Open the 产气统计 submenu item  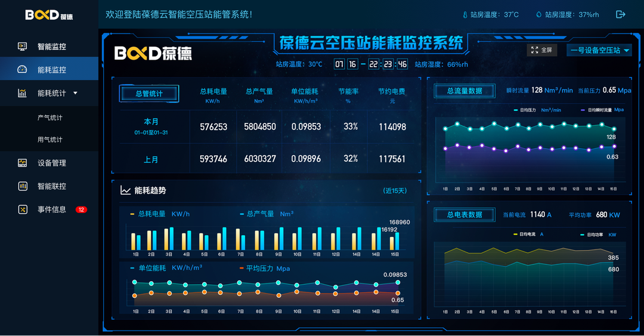click(x=50, y=118)
